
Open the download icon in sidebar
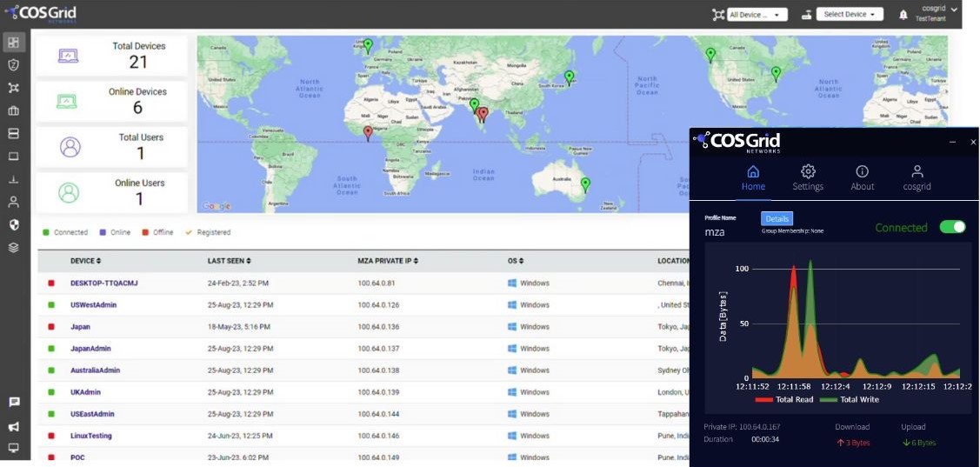click(x=14, y=179)
